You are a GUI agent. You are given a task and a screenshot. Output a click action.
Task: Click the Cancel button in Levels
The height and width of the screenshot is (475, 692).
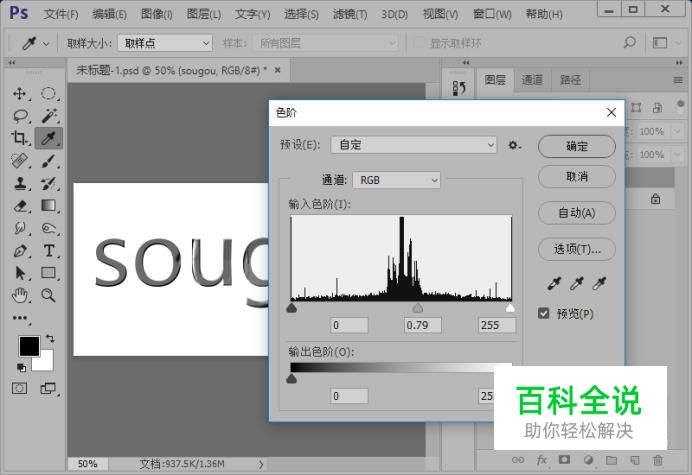[x=577, y=177]
